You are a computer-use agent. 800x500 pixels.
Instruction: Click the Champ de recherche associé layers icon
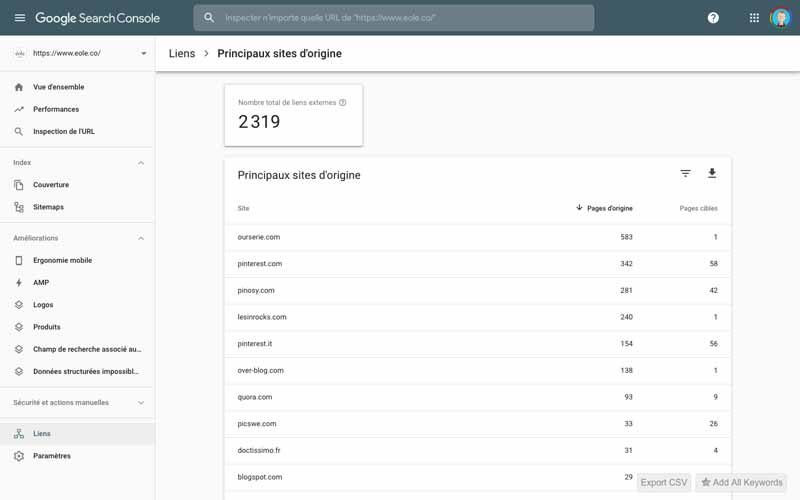(x=19, y=349)
